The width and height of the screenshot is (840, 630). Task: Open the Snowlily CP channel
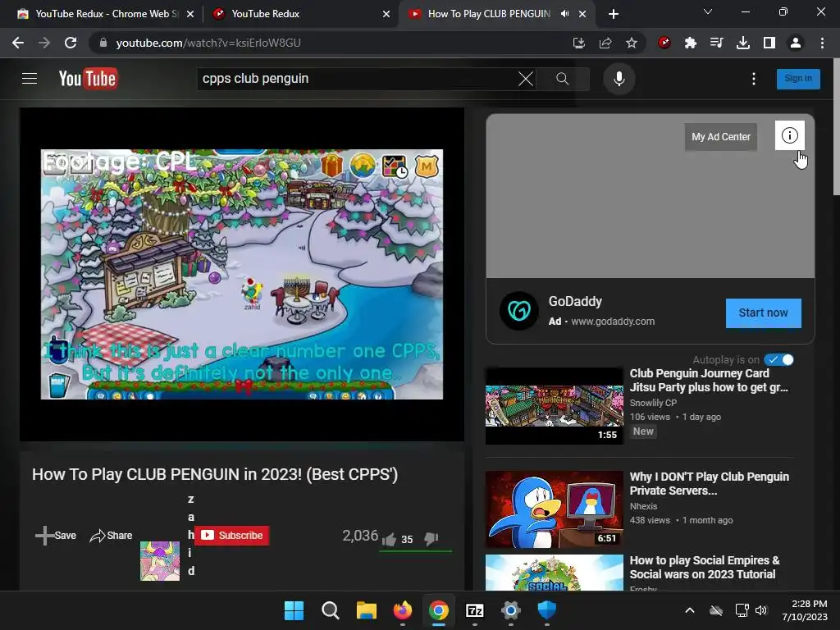coord(653,403)
